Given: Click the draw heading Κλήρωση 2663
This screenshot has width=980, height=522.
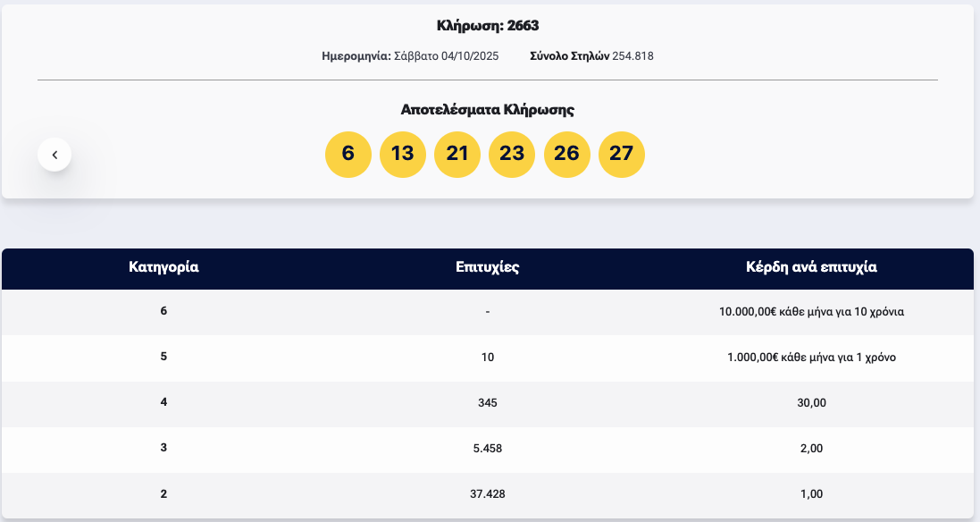Looking at the screenshot, I should 490,25.
